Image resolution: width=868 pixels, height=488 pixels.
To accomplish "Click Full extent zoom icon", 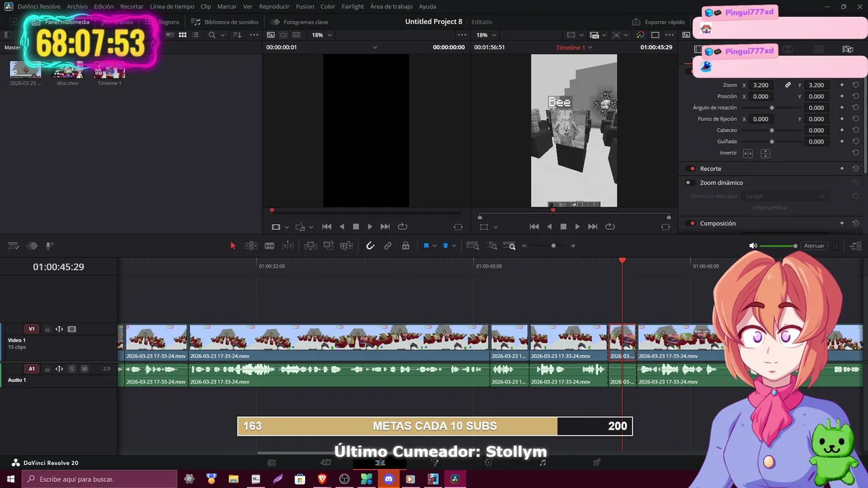I will (x=473, y=246).
